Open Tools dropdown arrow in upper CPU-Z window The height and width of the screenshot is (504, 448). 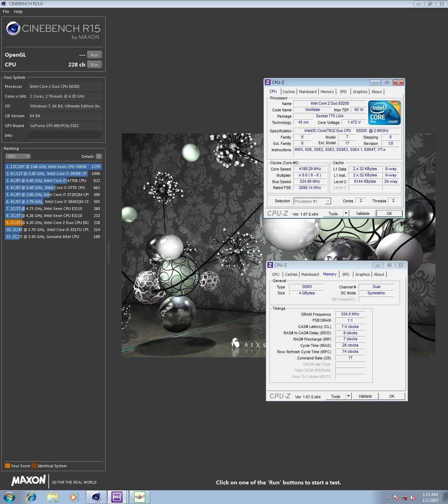tap(346, 213)
